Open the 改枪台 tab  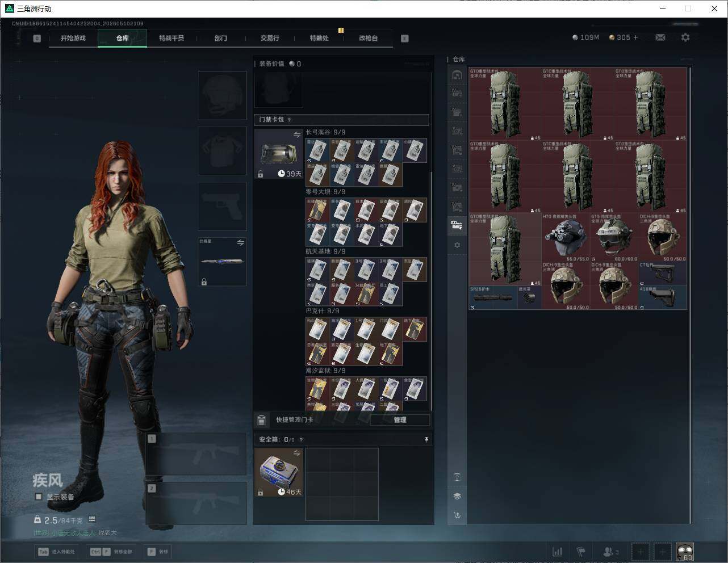click(x=368, y=38)
